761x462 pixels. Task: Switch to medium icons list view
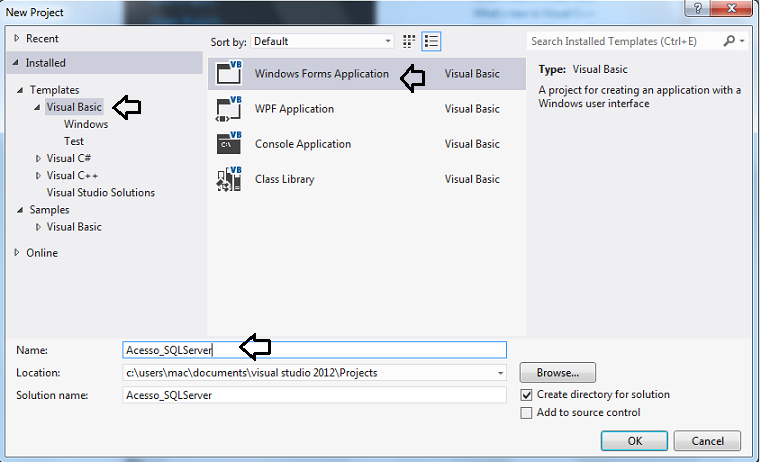pos(431,42)
